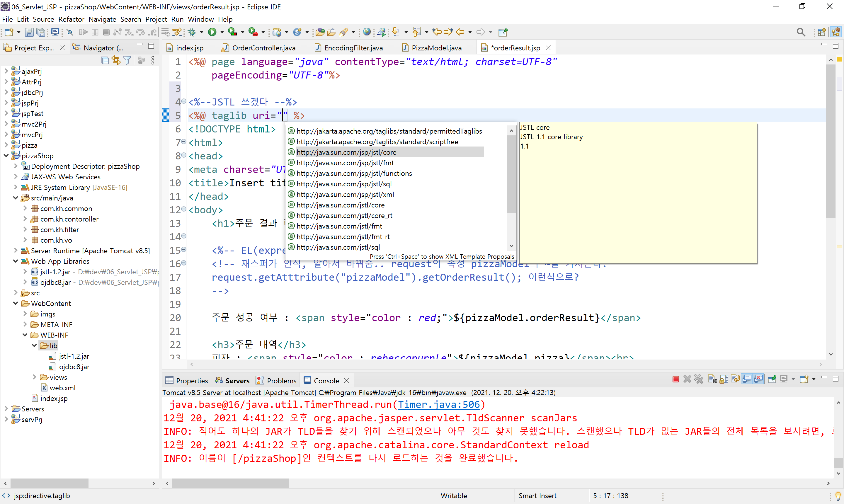The width and height of the screenshot is (844, 504).
Task: Click the Clear Console icon
Action: 712,379
